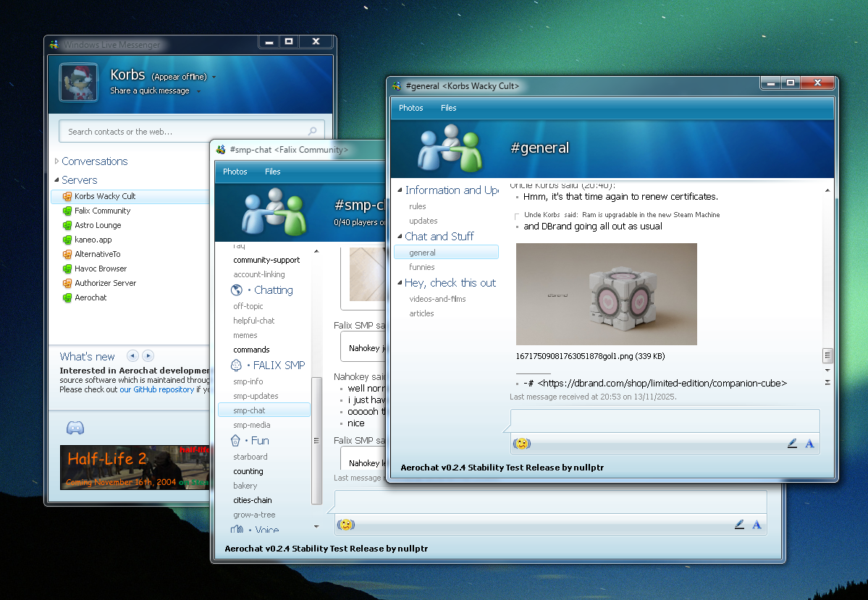
Task: Click the nudge emoji icon in #general
Action: [521, 444]
